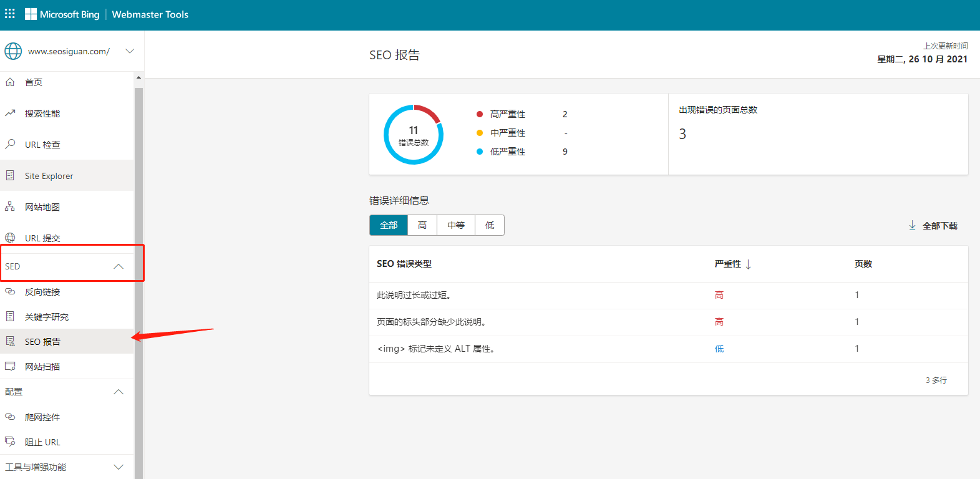Sort by the 严重性 arrow icon
Image resolution: width=980 pixels, height=479 pixels.
tap(748, 264)
